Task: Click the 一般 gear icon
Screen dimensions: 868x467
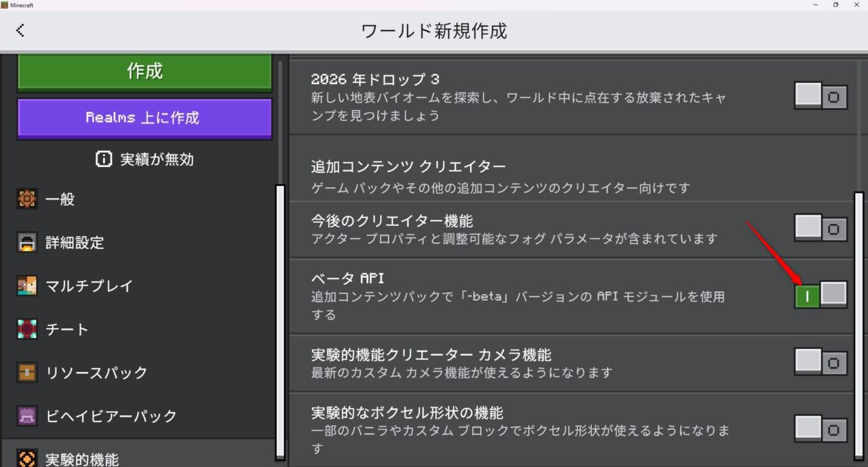Action: pos(27,200)
